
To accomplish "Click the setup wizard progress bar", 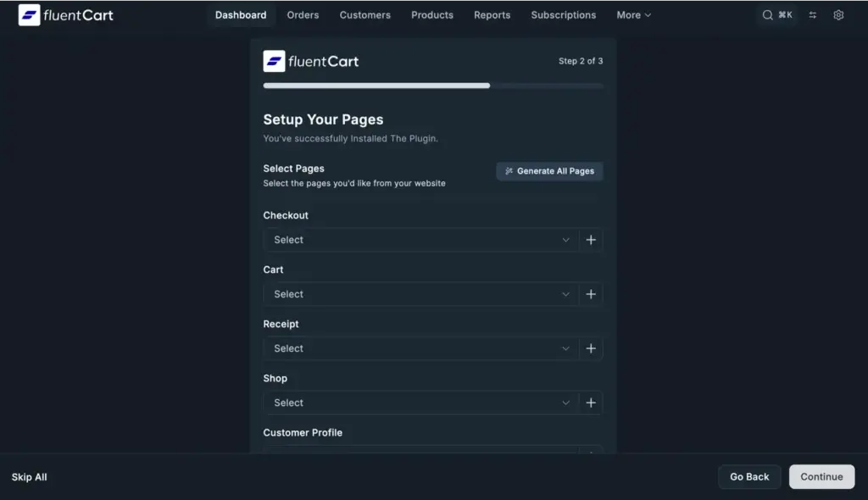I will [x=433, y=86].
